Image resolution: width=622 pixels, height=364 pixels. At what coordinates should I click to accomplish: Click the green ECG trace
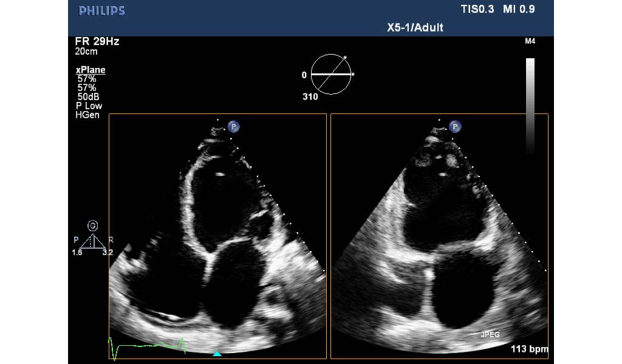tap(147, 348)
